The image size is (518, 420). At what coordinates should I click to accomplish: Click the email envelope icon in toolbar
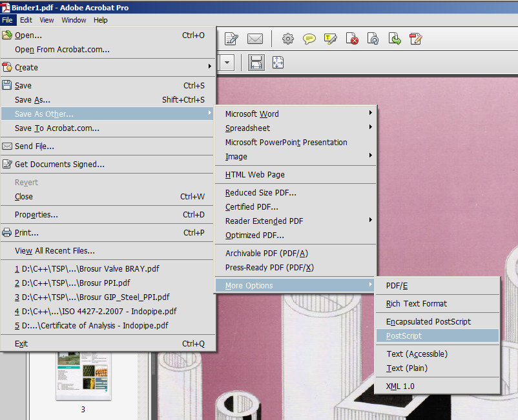(x=255, y=39)
